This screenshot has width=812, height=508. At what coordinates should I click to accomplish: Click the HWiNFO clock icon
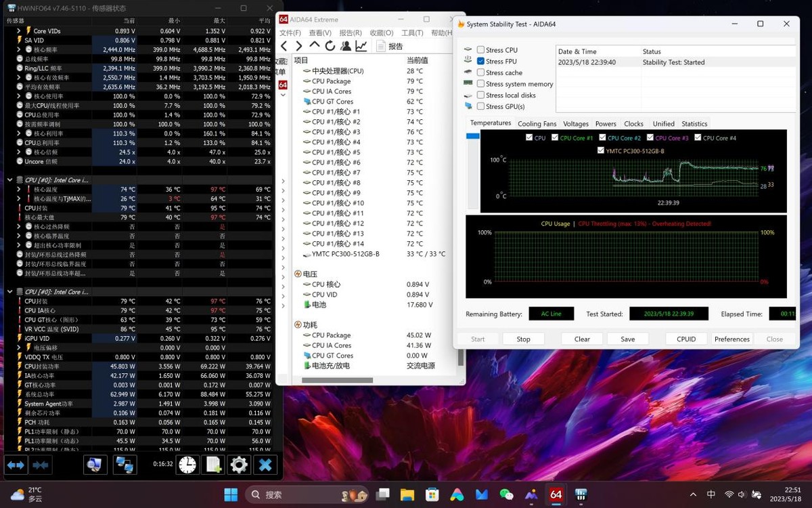187,465
